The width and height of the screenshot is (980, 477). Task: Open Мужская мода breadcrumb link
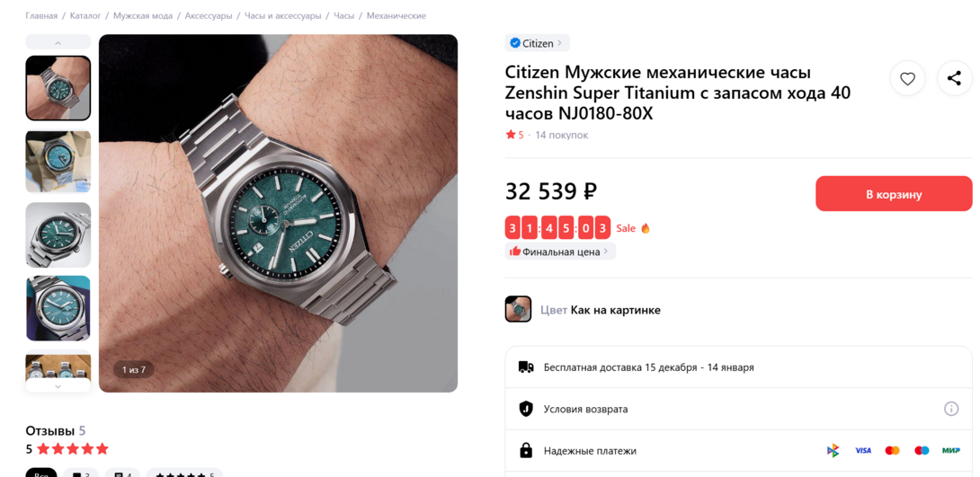click(x=142, y=15)
